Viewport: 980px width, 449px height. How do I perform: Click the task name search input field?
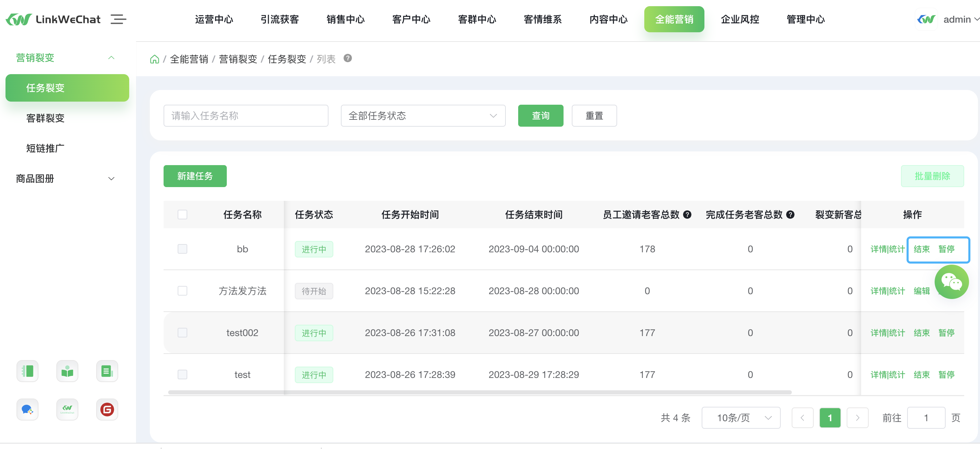pyautogui.click(x=245, y=116)
